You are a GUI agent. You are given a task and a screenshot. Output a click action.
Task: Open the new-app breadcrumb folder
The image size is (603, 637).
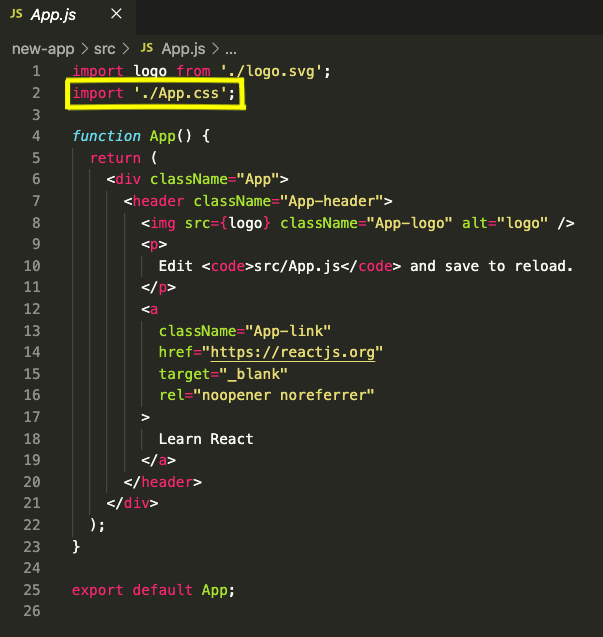[43, 49]
